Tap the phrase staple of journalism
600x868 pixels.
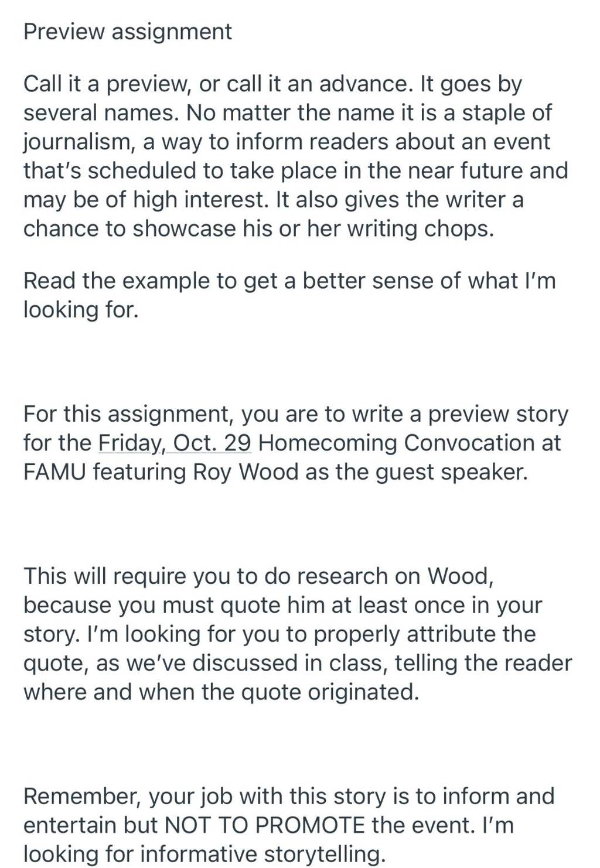click(x=287, y=127)
